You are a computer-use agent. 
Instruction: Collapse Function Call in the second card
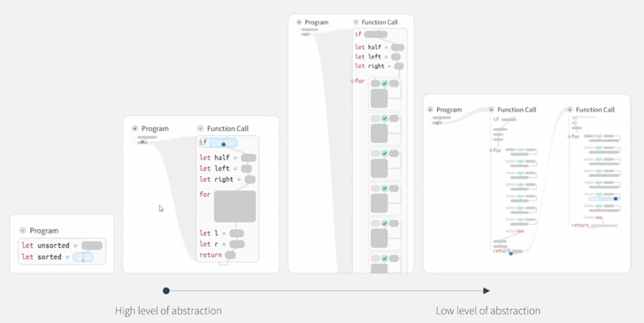click(x=201, y=128)
